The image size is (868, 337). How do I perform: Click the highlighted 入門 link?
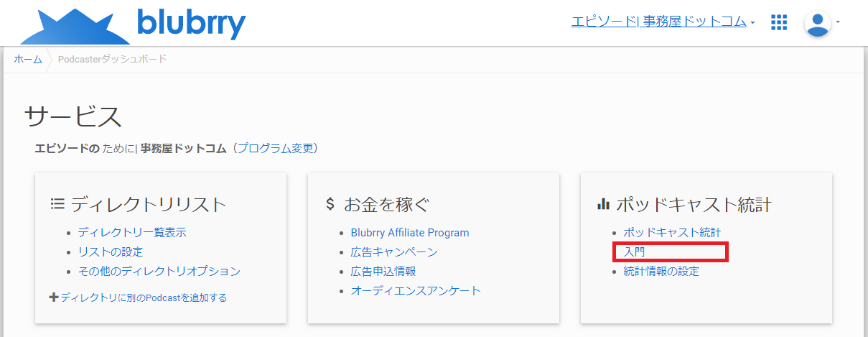pyautogui.click(x=634, y=251)
